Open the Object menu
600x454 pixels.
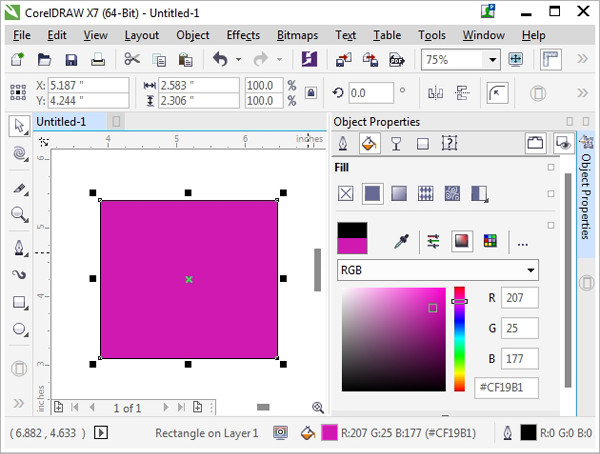192,35
